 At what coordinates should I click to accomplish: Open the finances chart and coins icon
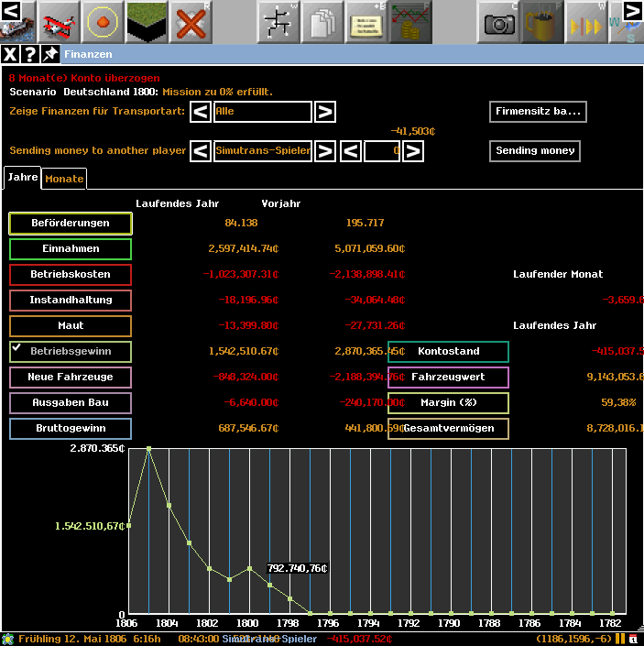(409, 21)
